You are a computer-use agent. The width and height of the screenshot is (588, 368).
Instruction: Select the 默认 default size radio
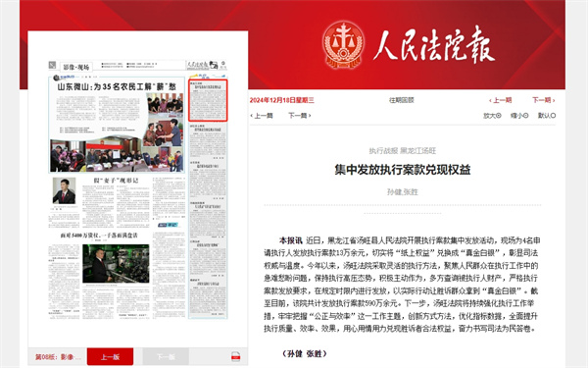point(553,116)
